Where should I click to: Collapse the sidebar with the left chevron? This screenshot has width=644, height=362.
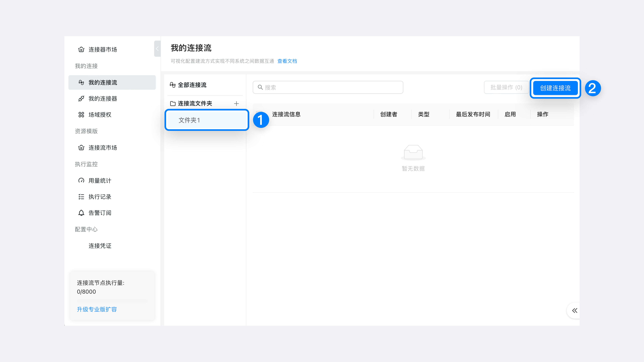coord(157,49)
